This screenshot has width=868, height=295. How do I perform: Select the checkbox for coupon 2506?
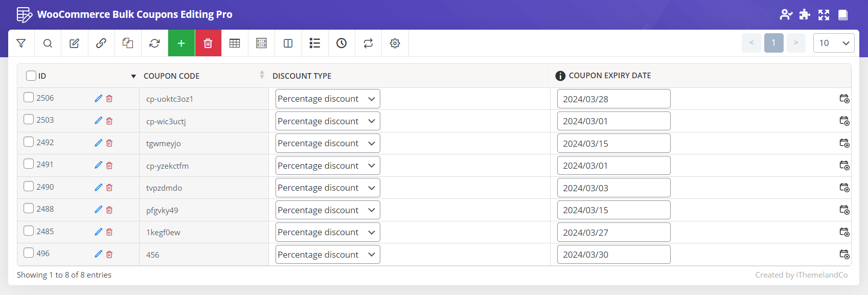coord(29,97)
